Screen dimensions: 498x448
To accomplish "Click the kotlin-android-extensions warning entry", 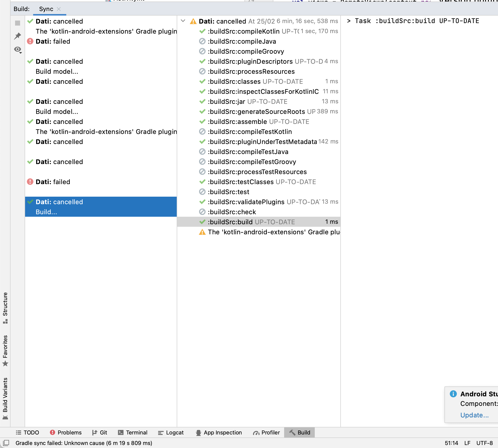I will point(274,232).
